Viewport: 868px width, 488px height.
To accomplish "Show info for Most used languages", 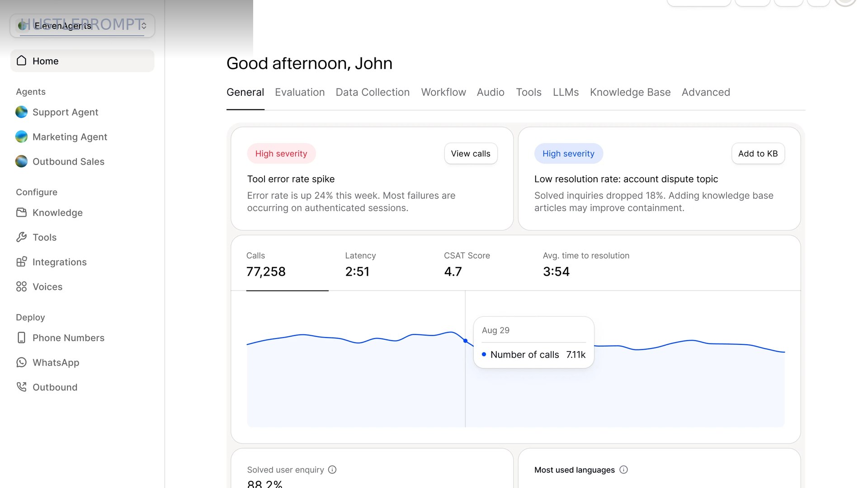I will 623,469.
